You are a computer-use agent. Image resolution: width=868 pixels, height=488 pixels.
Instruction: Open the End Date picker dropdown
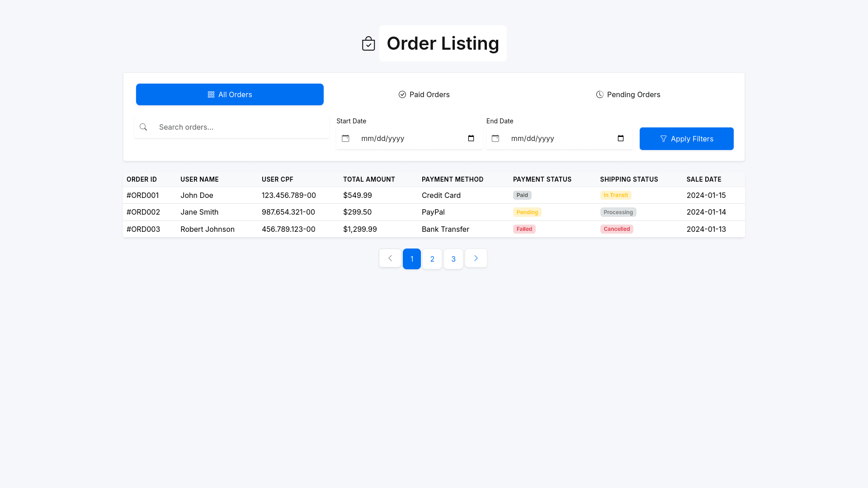tap(621, 138)
